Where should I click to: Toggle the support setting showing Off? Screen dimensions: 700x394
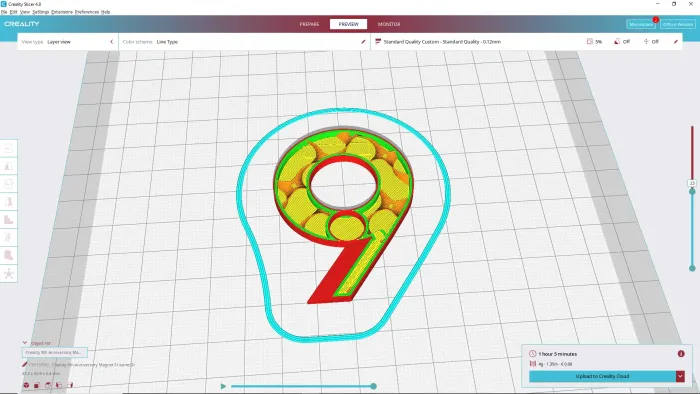(x=622, y=41)
